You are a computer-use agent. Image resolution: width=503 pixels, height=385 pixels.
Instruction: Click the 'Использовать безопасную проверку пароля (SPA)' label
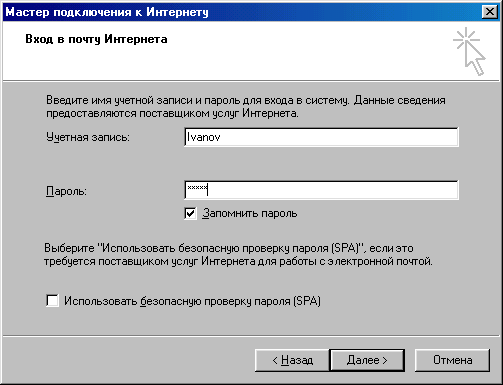(192, 301)
